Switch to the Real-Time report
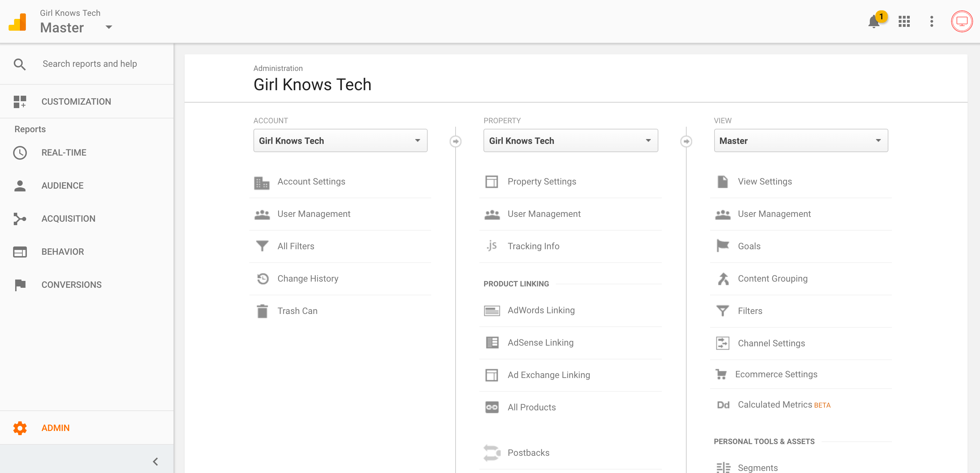980x473 pixels. click(x=64, y=153)
